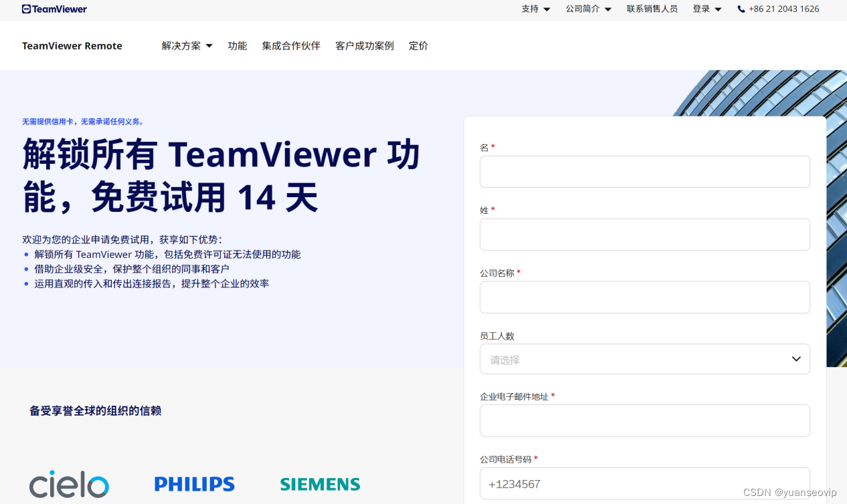The height and width of the screenshot is (504, 847).
Task: Click the cielo company logo
Action: (x=68, y=483)
